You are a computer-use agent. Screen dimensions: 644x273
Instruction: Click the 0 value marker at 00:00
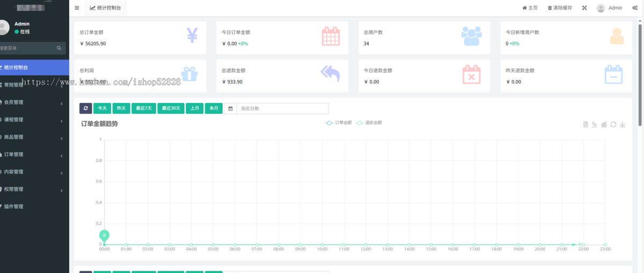click(x=104, y=235)
